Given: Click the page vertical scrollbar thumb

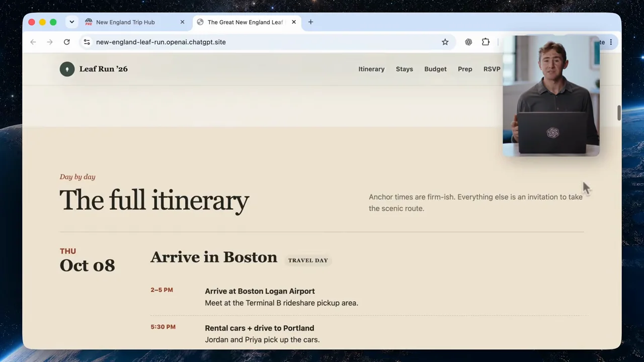Looking at the screenshot, I should 619,113.
